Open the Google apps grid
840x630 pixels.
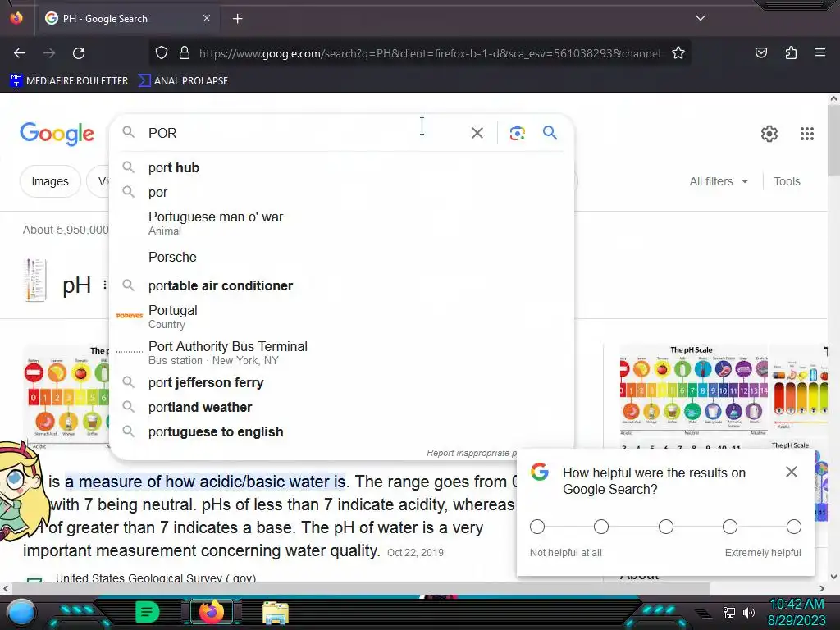[x=807, y=134]
